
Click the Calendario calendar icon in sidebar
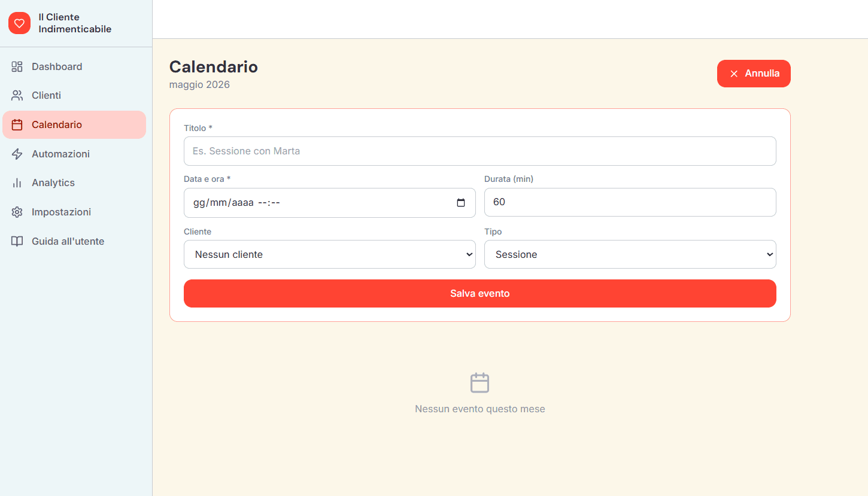(x=17, y=125)
